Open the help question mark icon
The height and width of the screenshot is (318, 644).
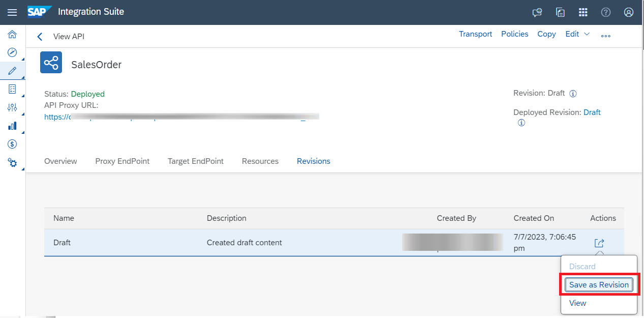click(606, 12)
